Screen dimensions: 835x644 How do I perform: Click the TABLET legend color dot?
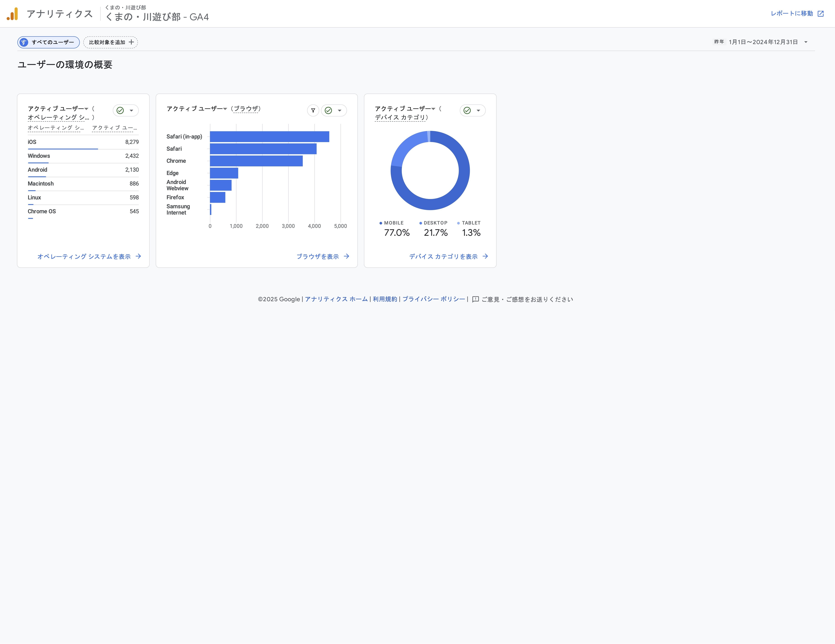tap(458, 223)
